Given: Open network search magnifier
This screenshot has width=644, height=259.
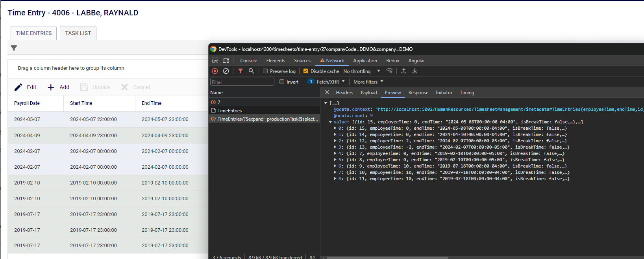Looking at the screenshot, I should tap(252, 71).
